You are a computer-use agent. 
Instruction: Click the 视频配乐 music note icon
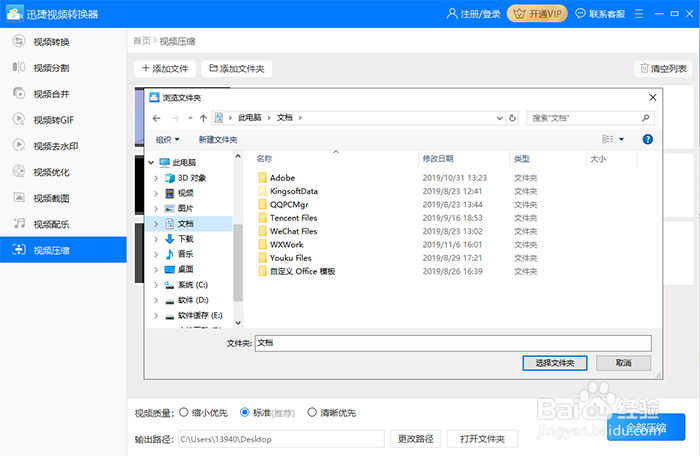[x=19, y=223]
